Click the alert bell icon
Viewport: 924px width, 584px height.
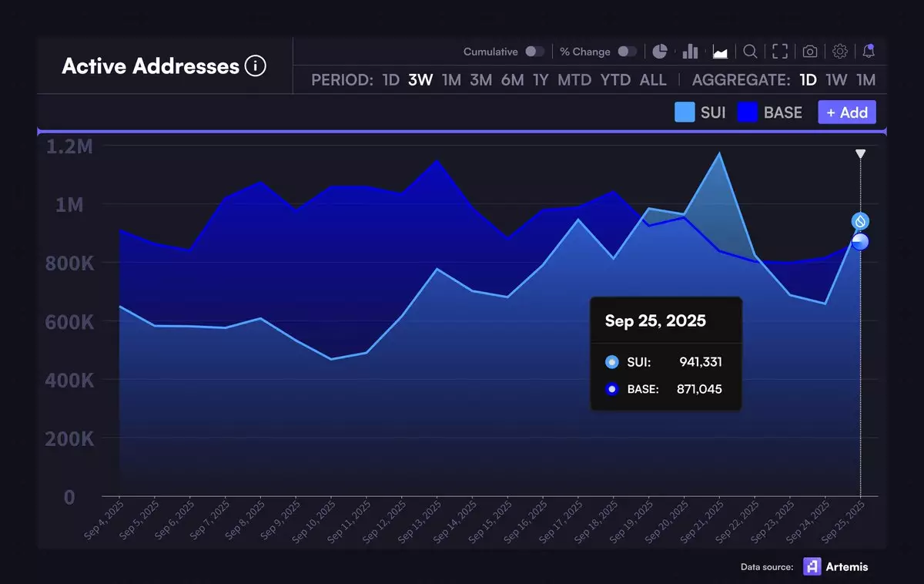pos(869,52)
